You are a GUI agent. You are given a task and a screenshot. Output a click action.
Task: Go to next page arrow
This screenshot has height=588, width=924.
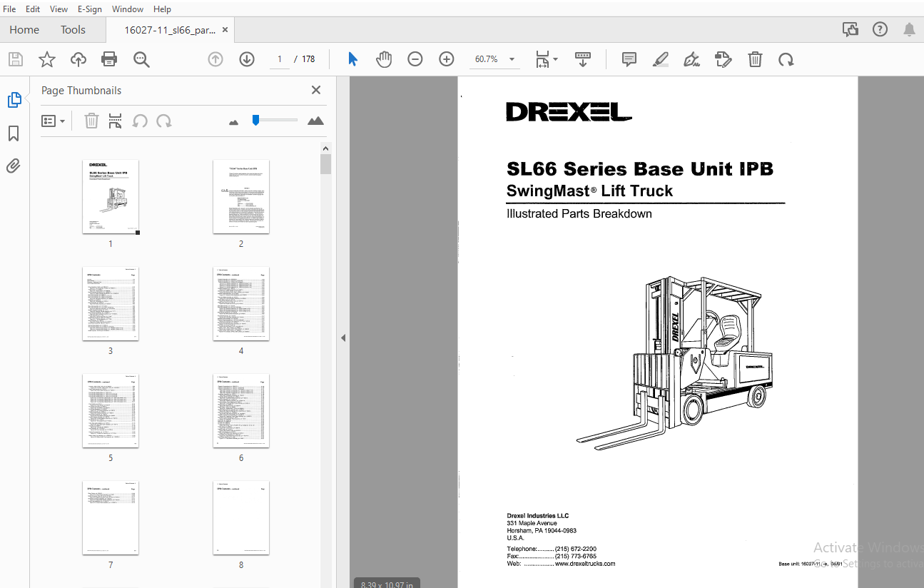(x=247, y=59)
